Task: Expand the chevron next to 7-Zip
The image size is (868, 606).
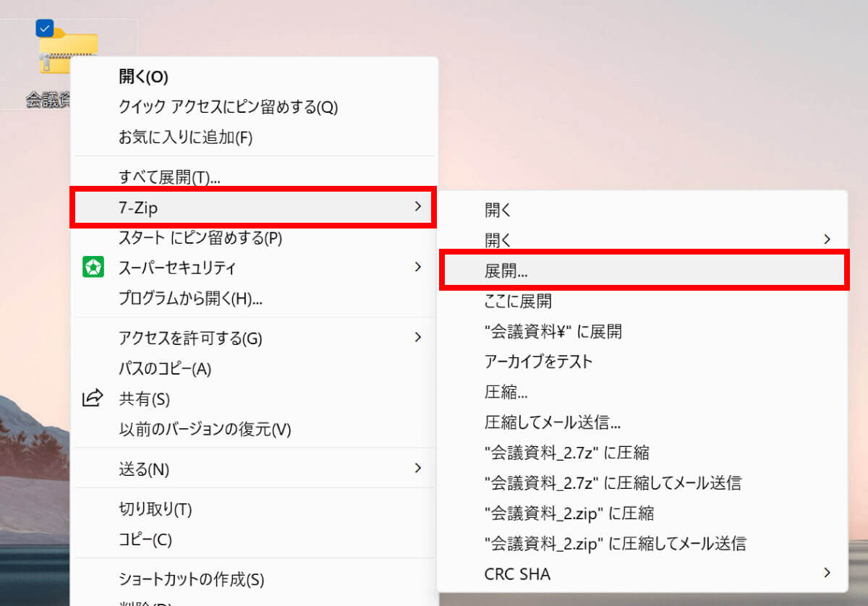Action: coord(417,207)
